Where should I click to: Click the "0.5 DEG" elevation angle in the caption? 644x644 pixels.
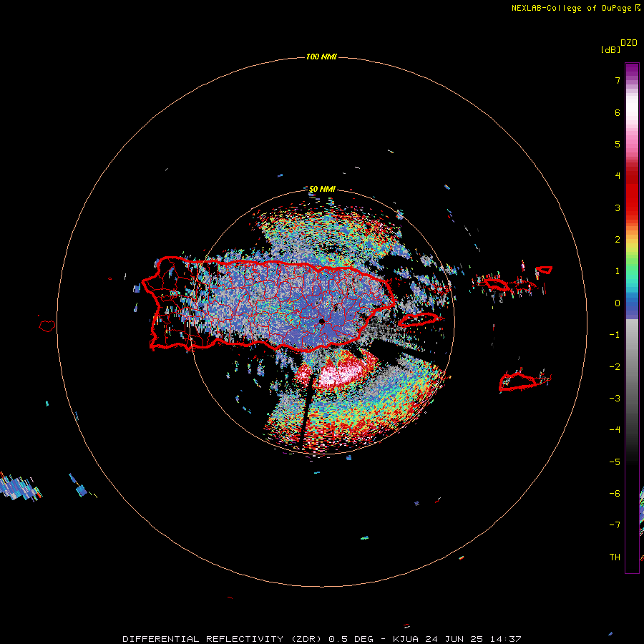click(351, 639)
